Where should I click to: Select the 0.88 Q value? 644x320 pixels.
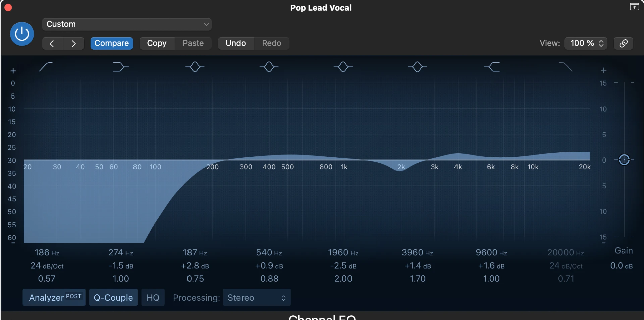coord(269,279)
